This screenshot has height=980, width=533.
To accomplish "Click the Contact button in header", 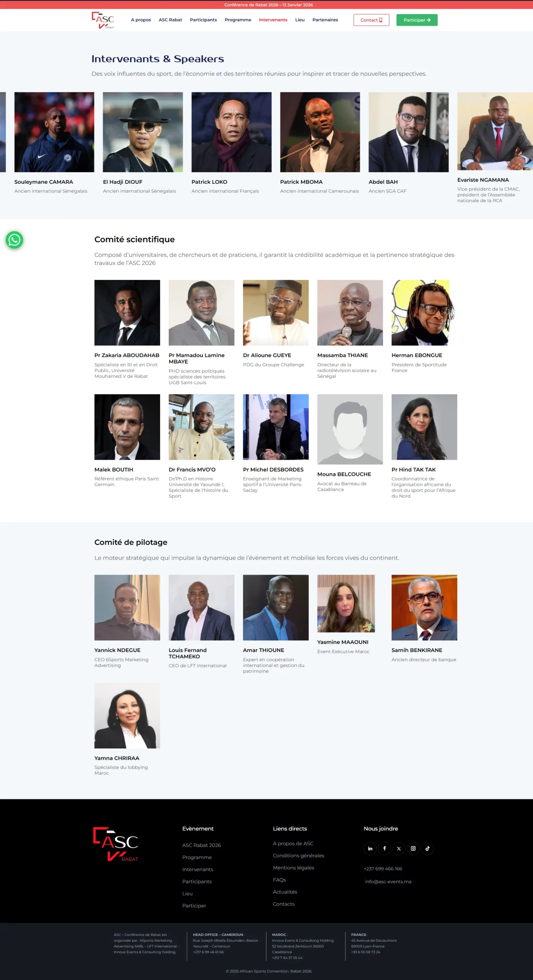I will [x=371, y=20].
